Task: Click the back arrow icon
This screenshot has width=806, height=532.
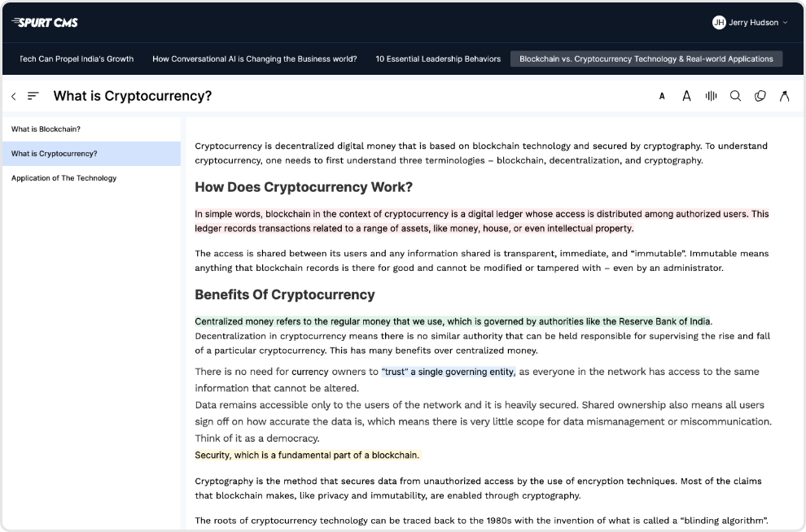Action: [x=14, y=96]
